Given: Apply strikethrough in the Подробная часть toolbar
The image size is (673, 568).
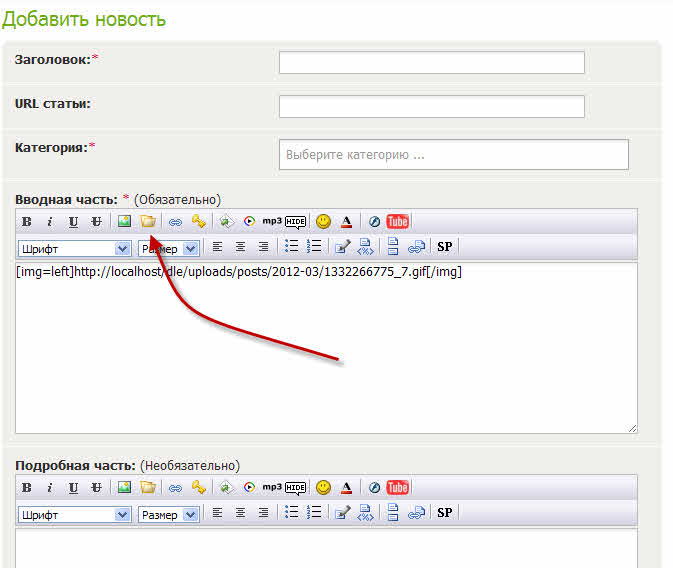Looking at the screenshot, I should click(x=96, y=488).
